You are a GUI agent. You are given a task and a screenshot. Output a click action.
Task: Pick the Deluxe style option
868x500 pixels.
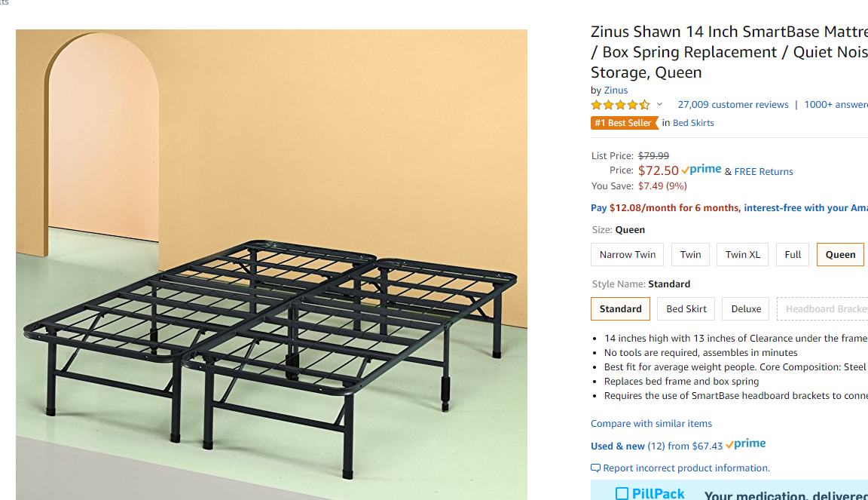coord(746,309)
